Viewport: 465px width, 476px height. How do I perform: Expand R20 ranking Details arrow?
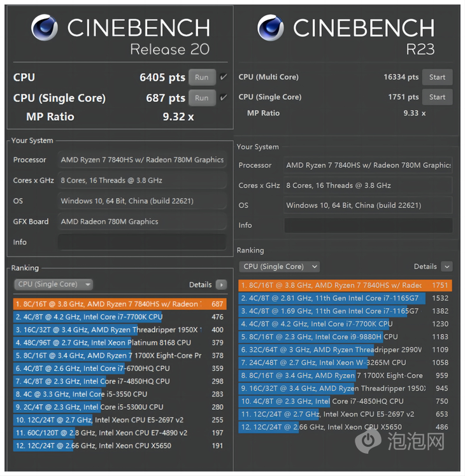coord(221,284)
